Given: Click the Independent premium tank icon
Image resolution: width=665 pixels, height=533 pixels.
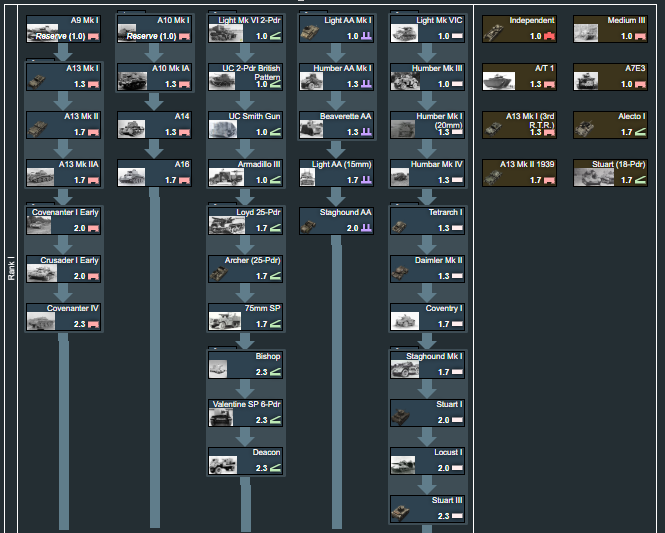Looking at the screenshot, I should pos(495,33).
